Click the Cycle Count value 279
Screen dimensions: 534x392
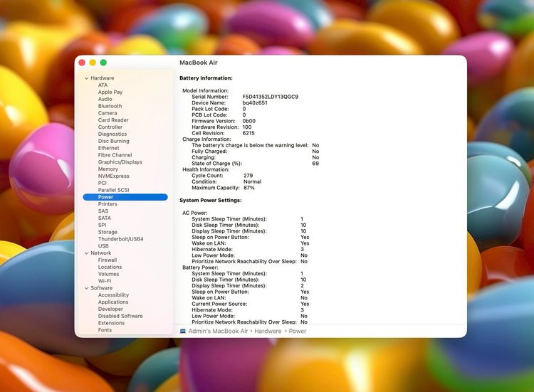pos(248,176)
